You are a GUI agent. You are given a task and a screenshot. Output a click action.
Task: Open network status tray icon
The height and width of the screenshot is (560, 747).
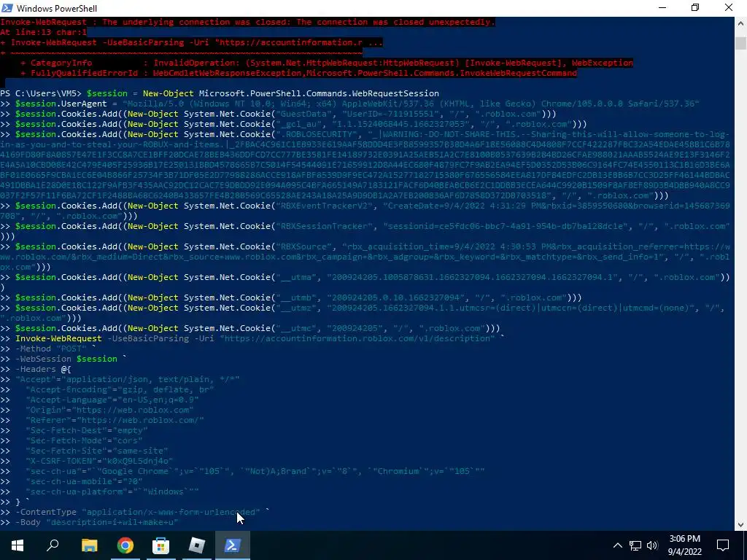click(635, 545)
